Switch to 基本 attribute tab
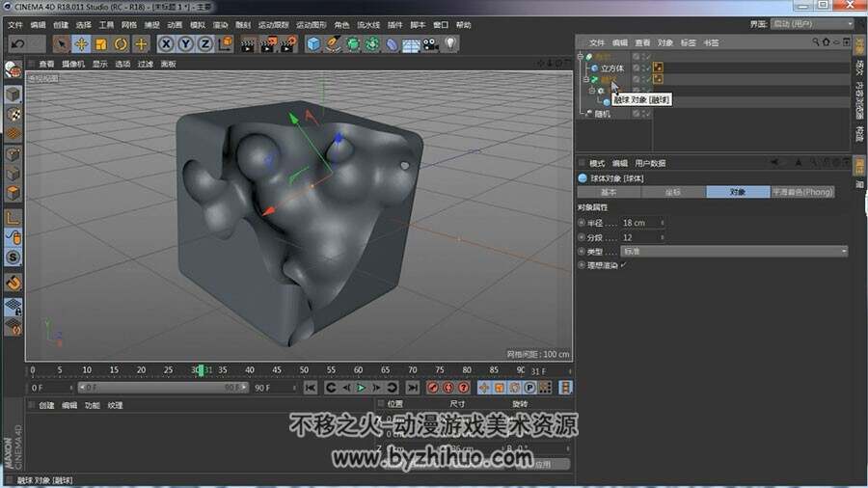This screenshot has height=488, width=868. point(609,192)
